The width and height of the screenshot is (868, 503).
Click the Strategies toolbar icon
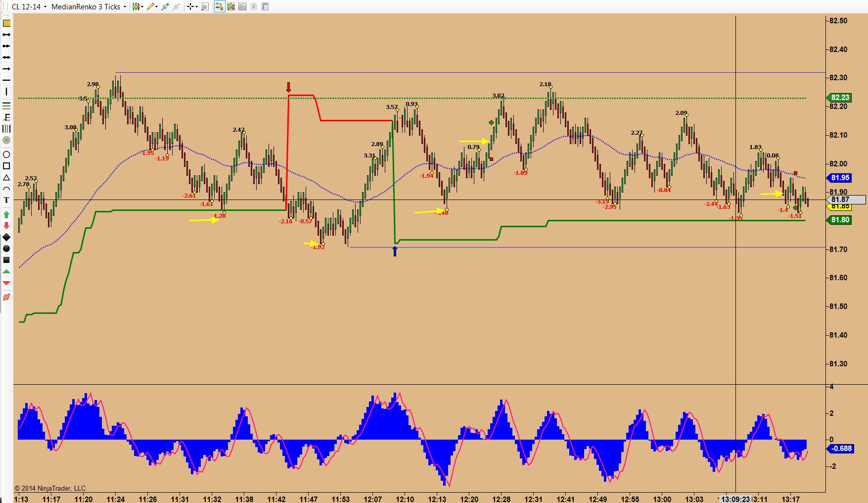pos(254,6)
